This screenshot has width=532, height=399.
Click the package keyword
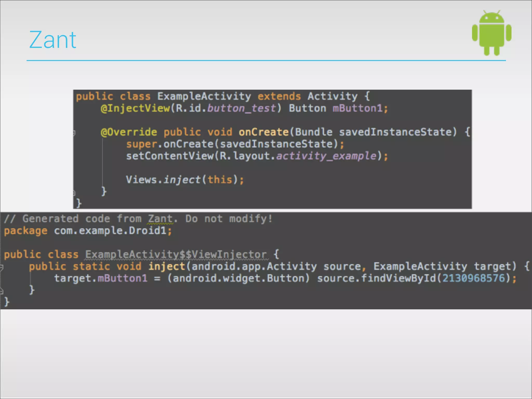click(x=26, y=231)
